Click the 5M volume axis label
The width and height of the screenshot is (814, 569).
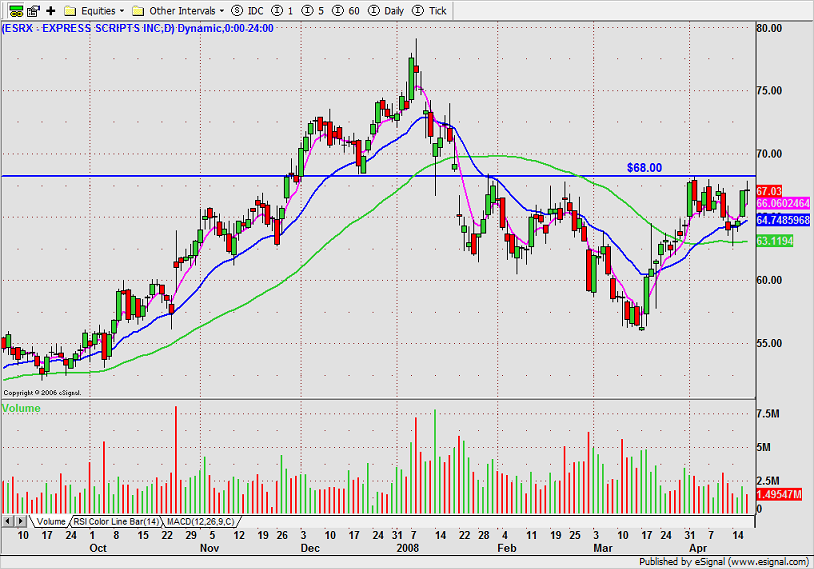764,448
